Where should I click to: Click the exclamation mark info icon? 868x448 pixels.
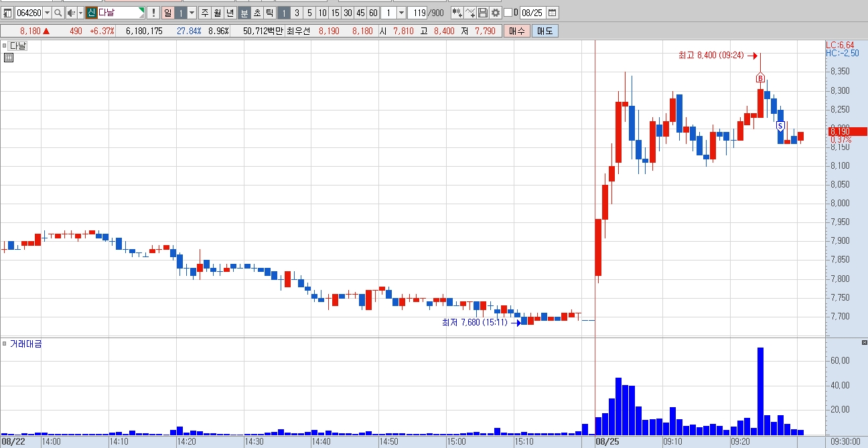click(x=153, y=13)
